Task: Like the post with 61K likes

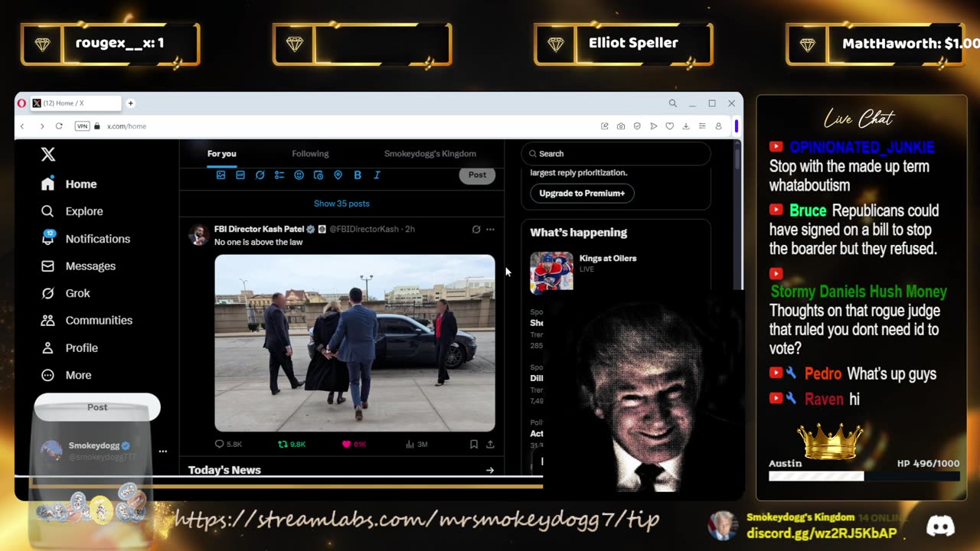Action: coord(354,444)
